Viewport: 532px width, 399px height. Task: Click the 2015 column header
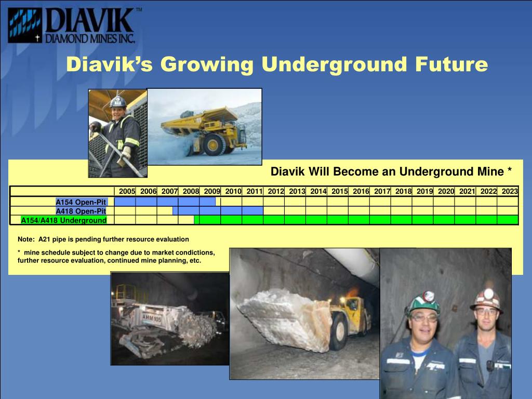(x=340, y=191)
